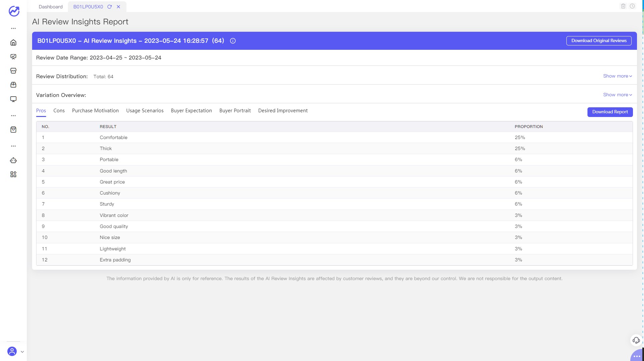Viewport: 644px width, 361px height.
Task: Open the apps grid icon in the sidebar
Action: (x=13, y=174)
